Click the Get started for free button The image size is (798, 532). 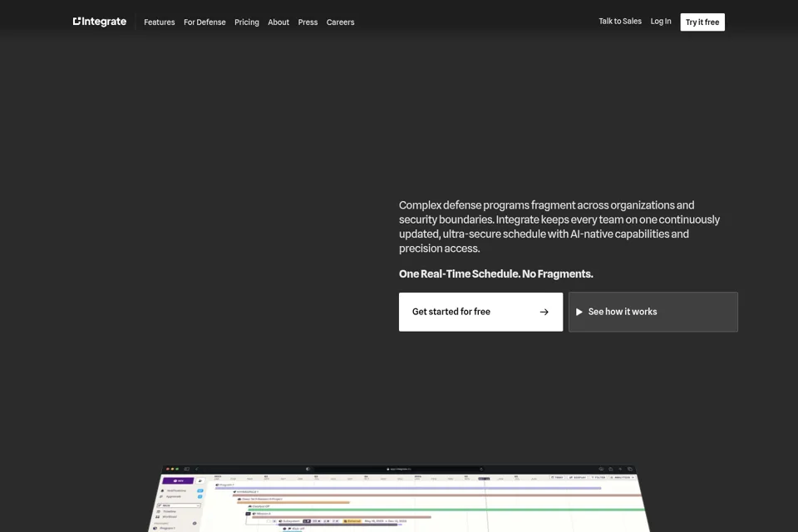(481, 312)
